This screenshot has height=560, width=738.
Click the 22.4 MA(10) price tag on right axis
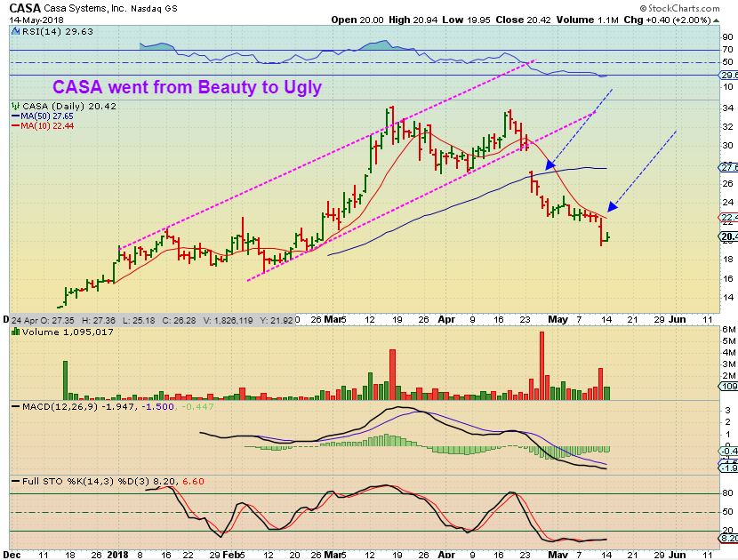pyautogui.click(x=728, y=218)
